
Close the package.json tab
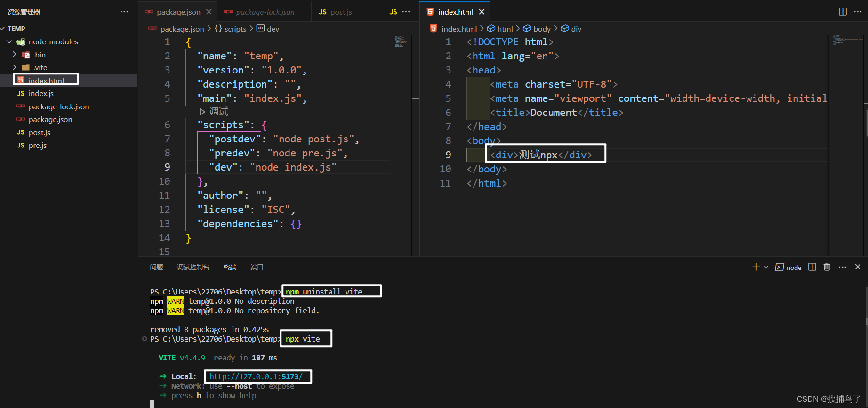[209, 12]
